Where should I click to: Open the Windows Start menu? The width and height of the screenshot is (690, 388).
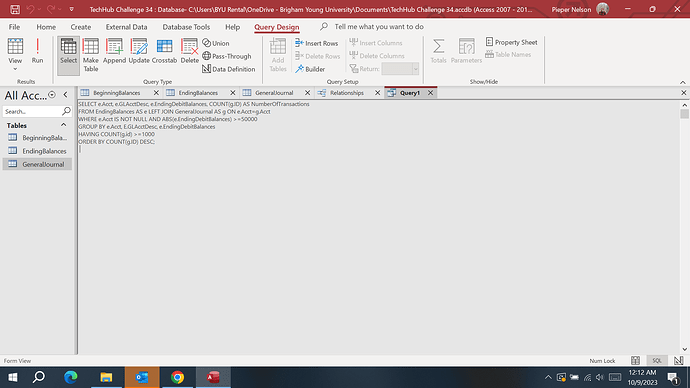(13, 377)
